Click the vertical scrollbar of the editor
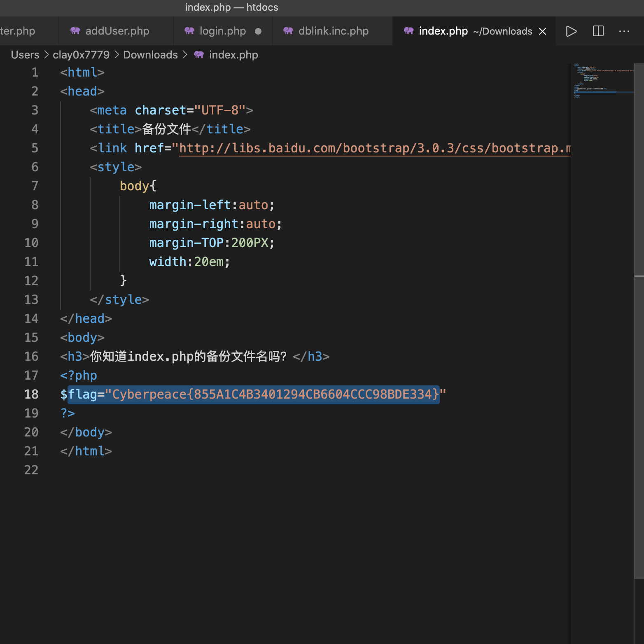The height and width of the screenshot is (644, 644). point(639,321)
